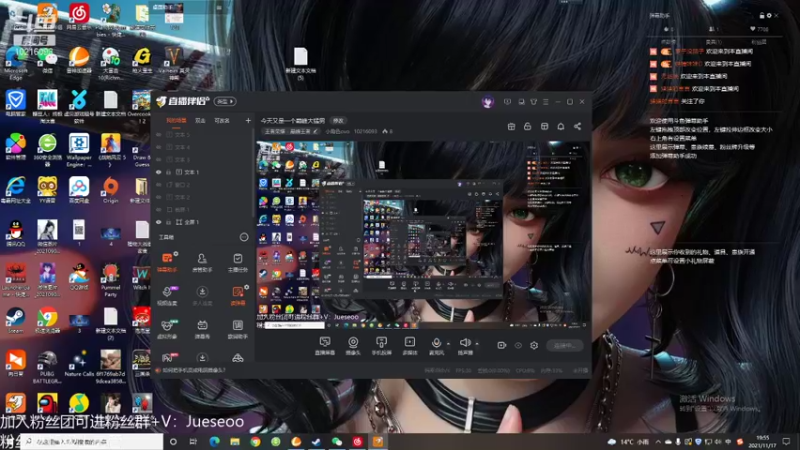Add a new scene with the plus button
The width and height of the screenshot is (800, 450).
point(248,120)
